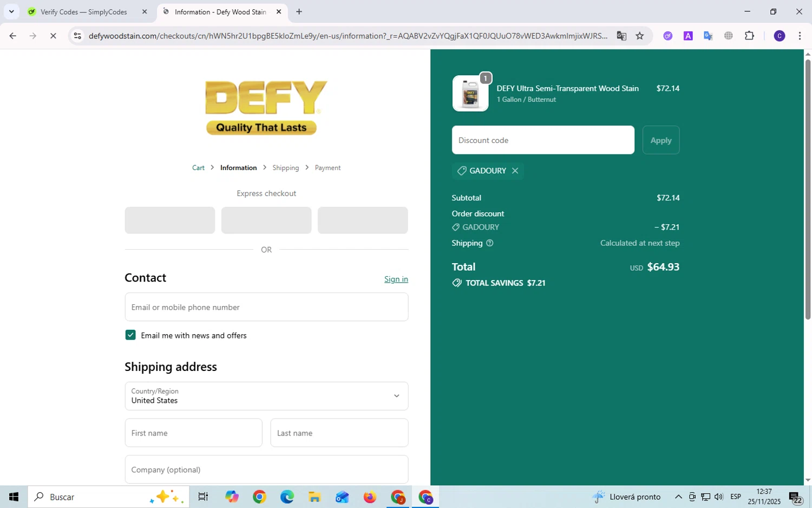Show shipping info help icon
The image size is (812, 508).
(x=490, y=243)
